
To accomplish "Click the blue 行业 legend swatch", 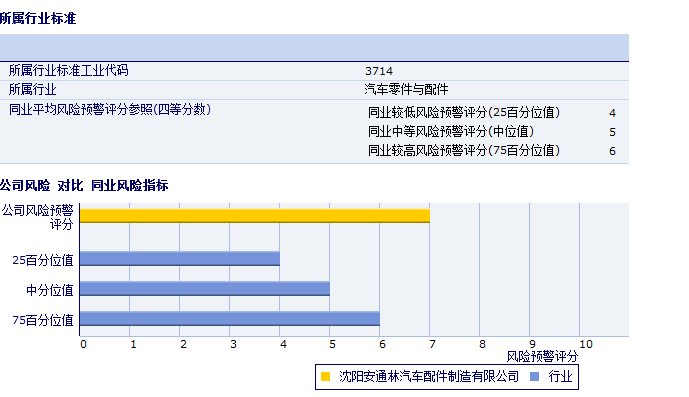I will pos(535,376).
